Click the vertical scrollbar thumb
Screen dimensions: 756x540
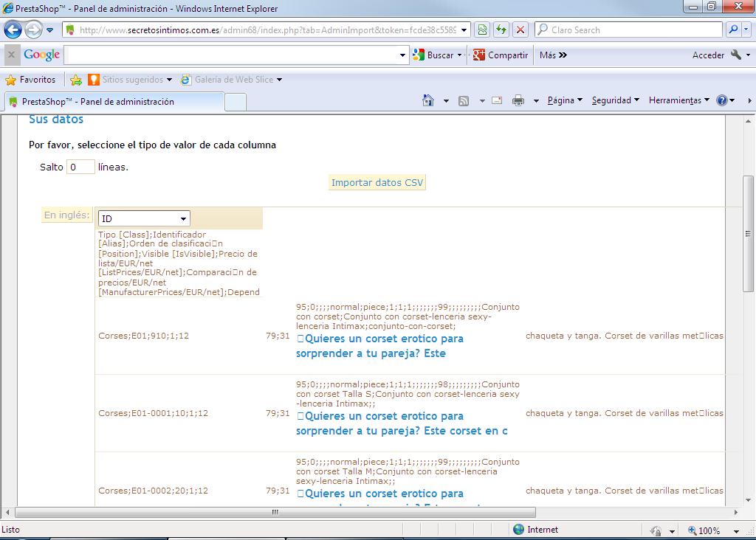point(748,234)
